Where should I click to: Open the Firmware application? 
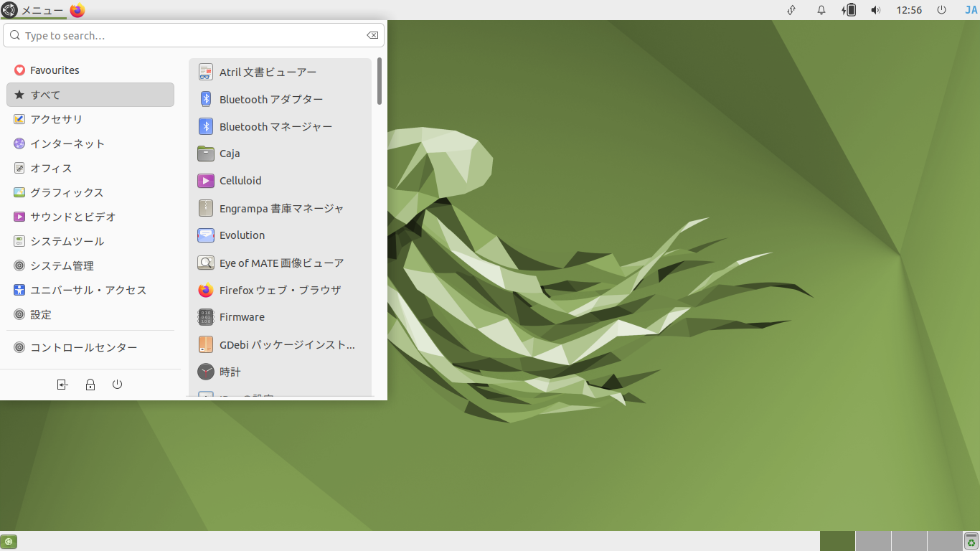[280, 317]
